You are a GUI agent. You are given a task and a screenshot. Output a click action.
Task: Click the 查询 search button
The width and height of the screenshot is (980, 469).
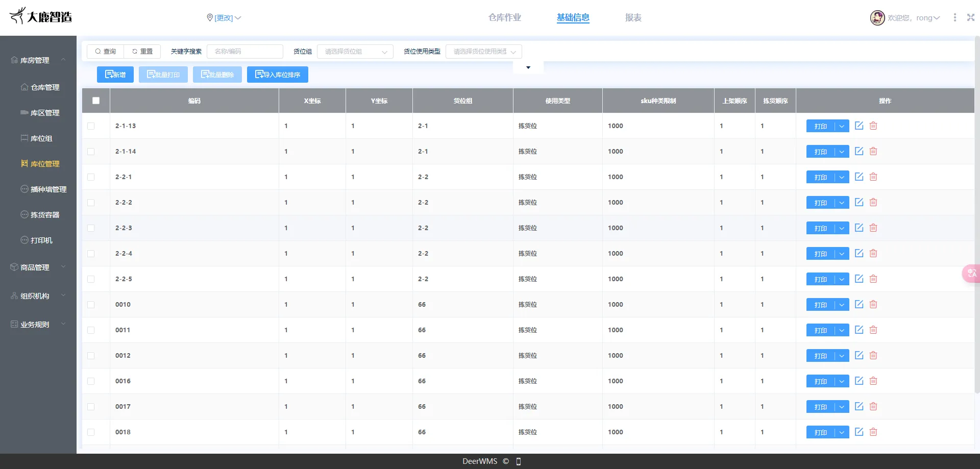pos(106,52)
